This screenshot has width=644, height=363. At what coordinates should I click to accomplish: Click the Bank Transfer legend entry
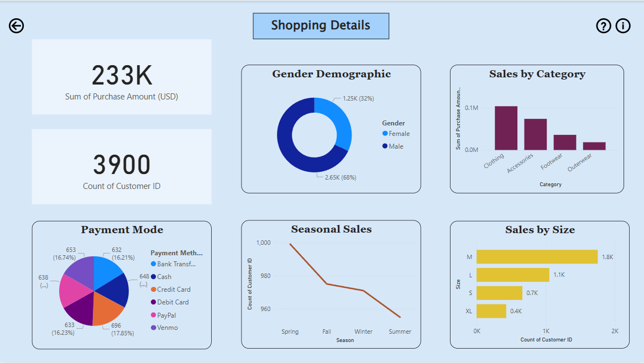pyautogui.click(x=174, y=264)
